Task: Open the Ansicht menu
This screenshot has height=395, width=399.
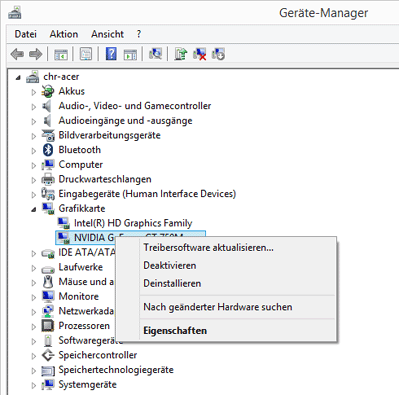Action: [x=107, y=34]
